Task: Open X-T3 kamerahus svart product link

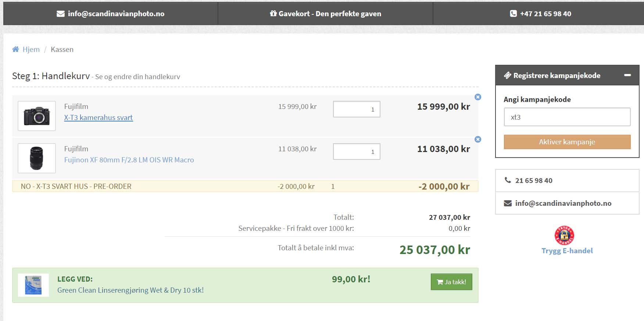Action: [x=99, y=117]
